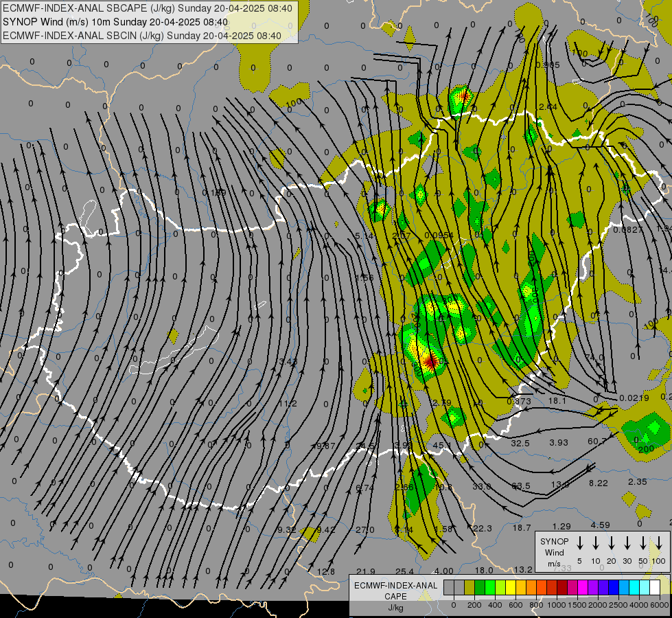Screen dimensions: 672x618
Task: Click the 21.9 value on the map
Action: [x=366, y=572]
